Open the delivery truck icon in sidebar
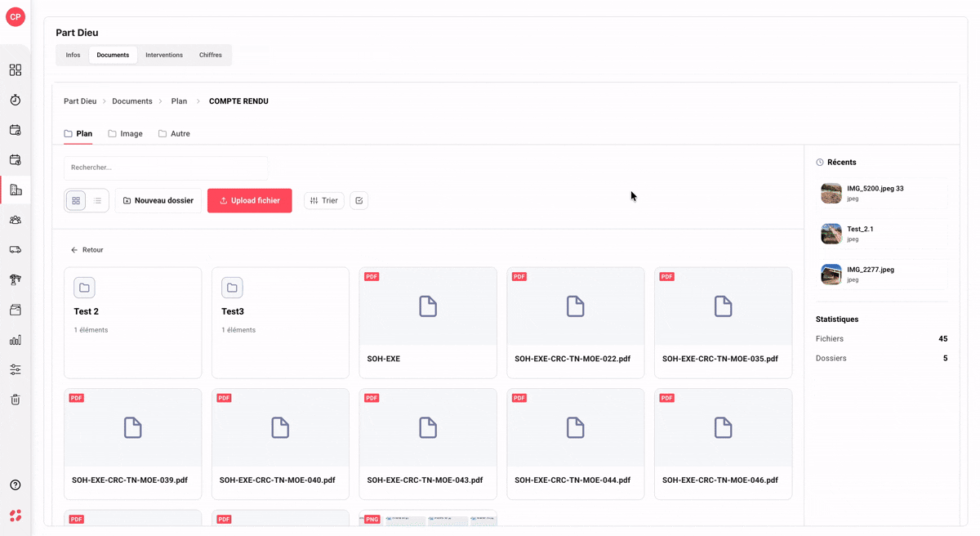Screen dimensions: 980x536 click(15, 250)
